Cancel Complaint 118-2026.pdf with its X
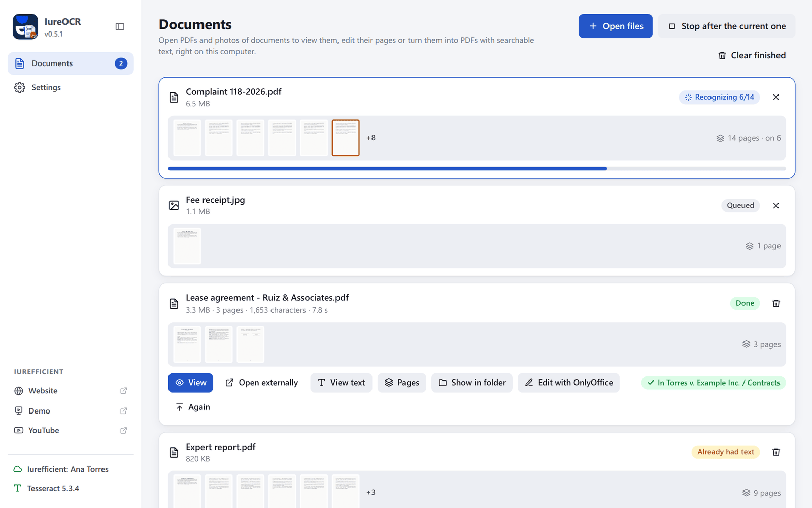812x508 pixels. 776,97
